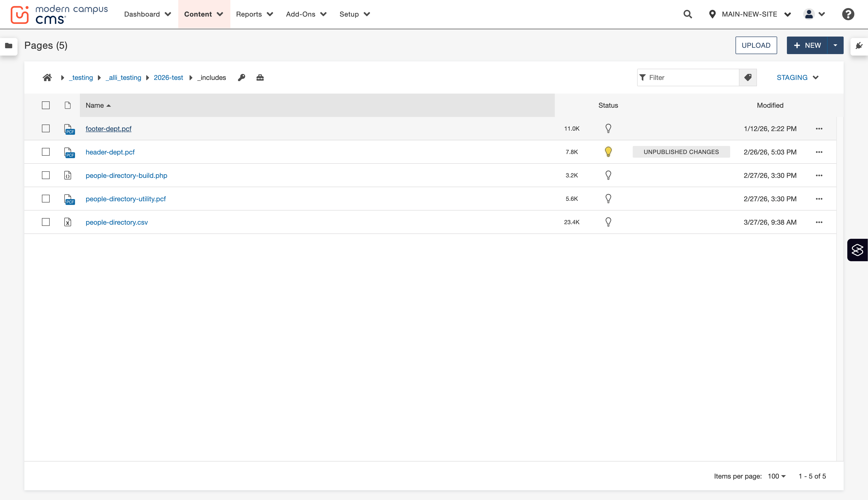This screenshot has height=500, width=868.
Task: Open the folder properties toolbox icon
Action: coord(260,78)
